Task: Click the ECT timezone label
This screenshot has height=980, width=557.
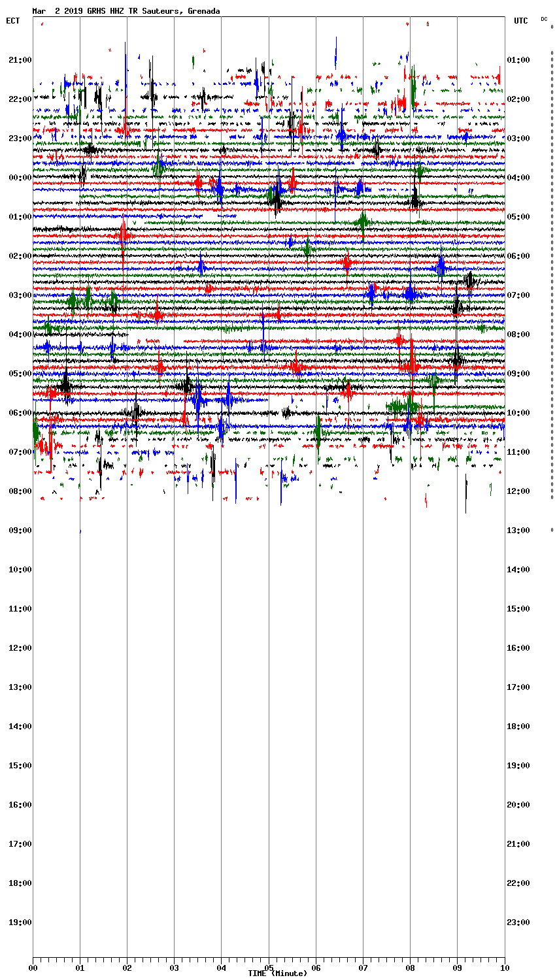Action: pyautogui.click(x=13, y=21)
